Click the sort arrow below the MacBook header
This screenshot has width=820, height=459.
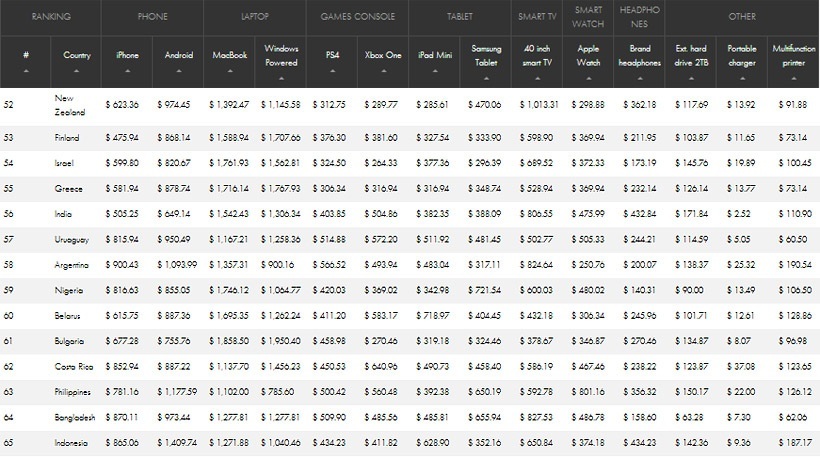[231, 72]
